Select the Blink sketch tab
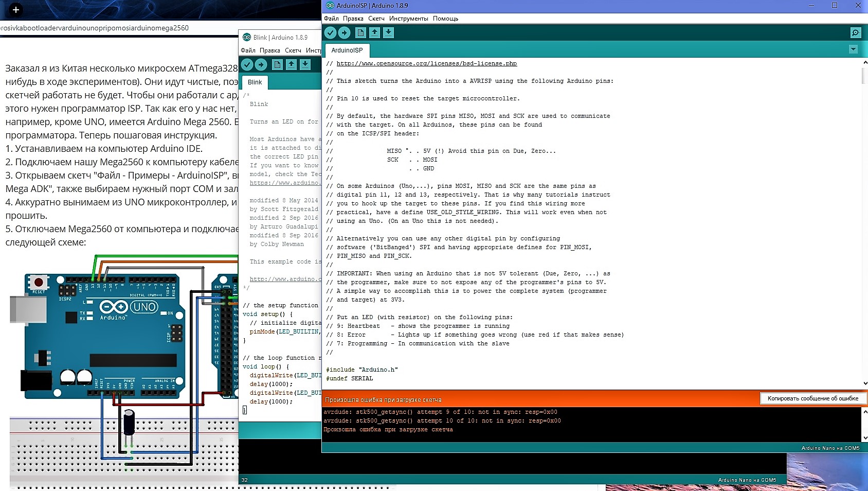The height and width of the screenshot is (491, 868). point(255,82)
